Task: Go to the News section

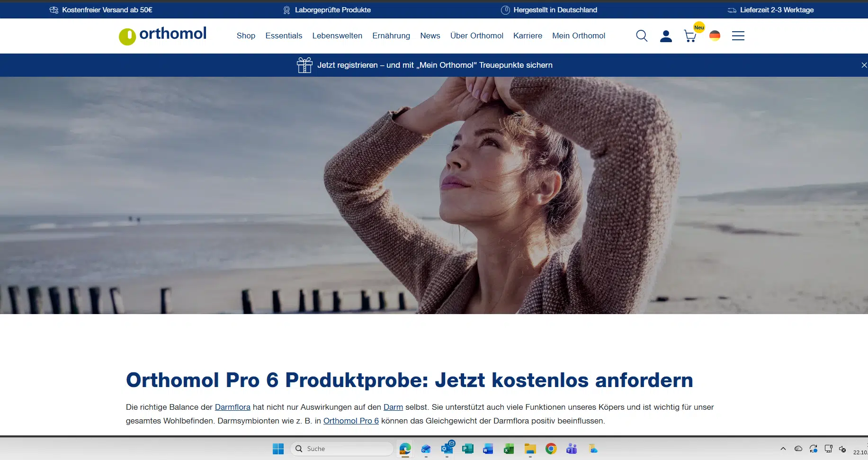Action: [x=430, y=36]
